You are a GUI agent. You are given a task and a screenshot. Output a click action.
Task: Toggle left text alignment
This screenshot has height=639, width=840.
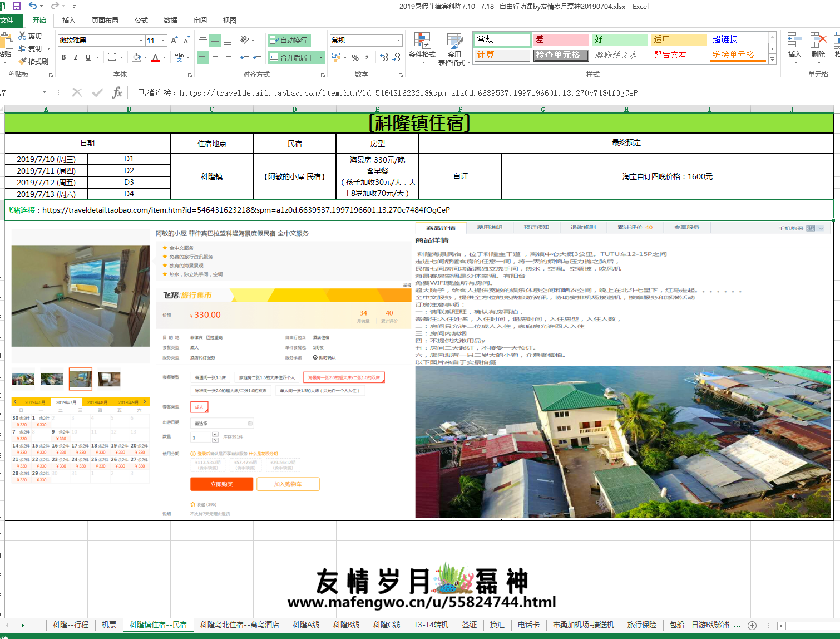(x=203, y=57)
